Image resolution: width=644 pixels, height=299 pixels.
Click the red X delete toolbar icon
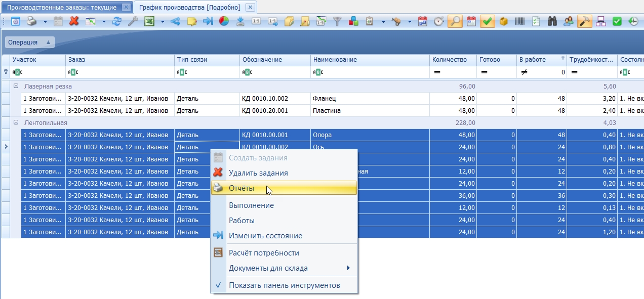point(74,21)
